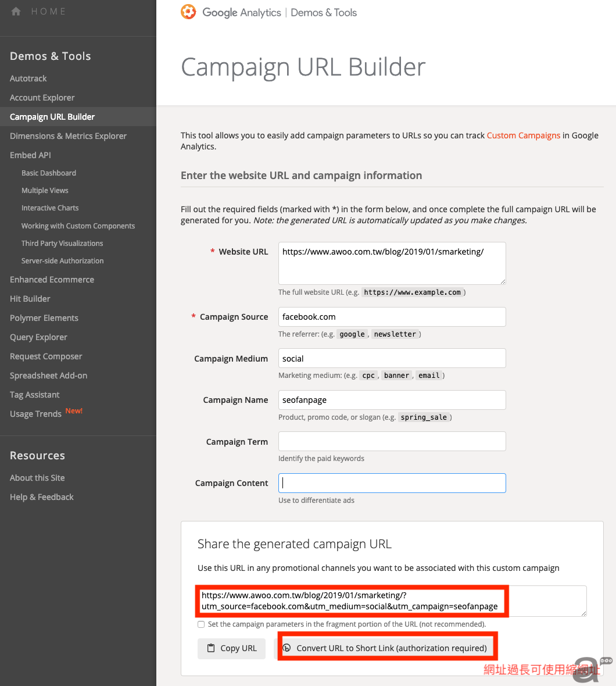The image size is (616, 686).
Task: Click the 'newsletter' example text
Action: (395, 334)
